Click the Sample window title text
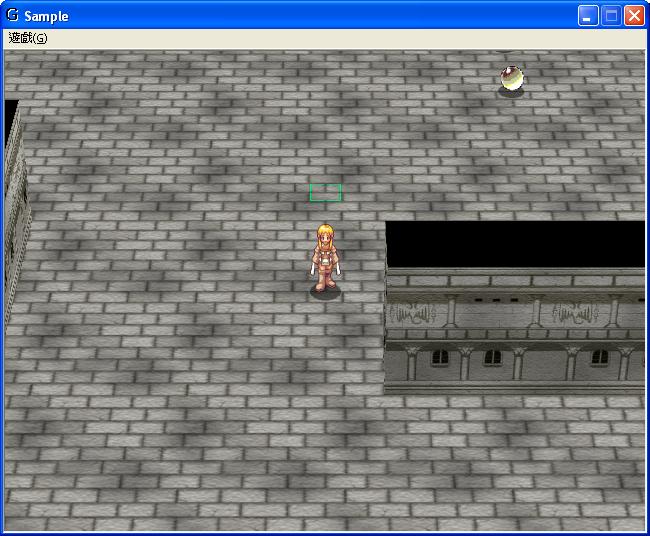This screenshot has width=650, height=536. 46,16
